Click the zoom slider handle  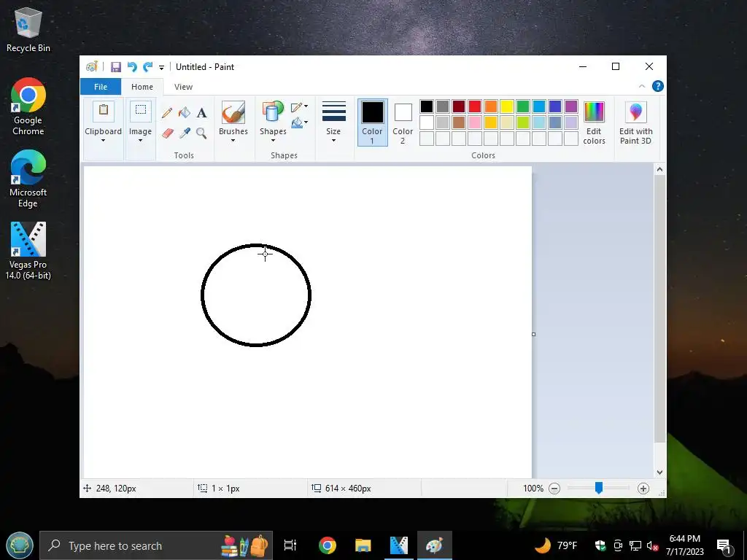pos(599,488)
